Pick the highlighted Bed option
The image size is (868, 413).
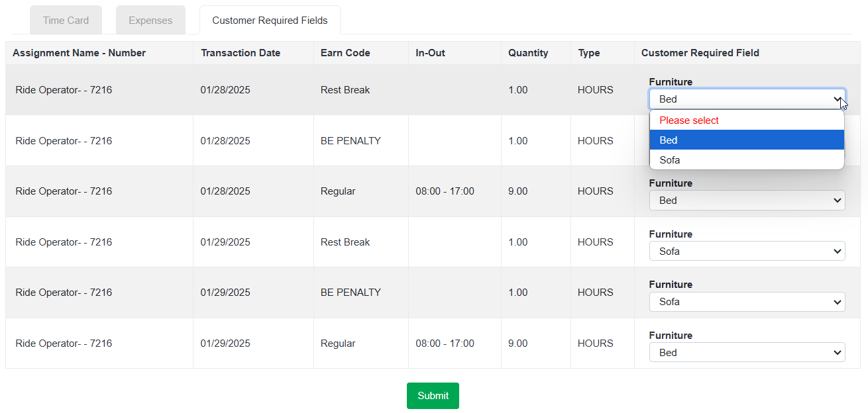pos(747,140)
